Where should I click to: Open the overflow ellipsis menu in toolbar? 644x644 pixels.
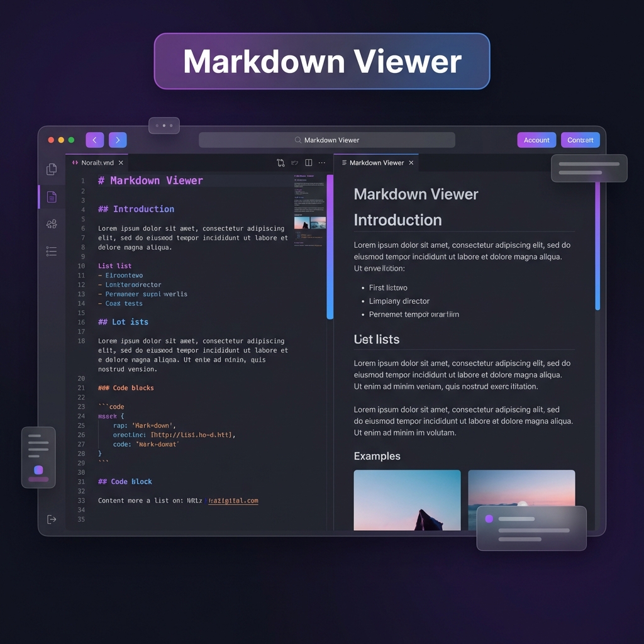coord(321,162)
